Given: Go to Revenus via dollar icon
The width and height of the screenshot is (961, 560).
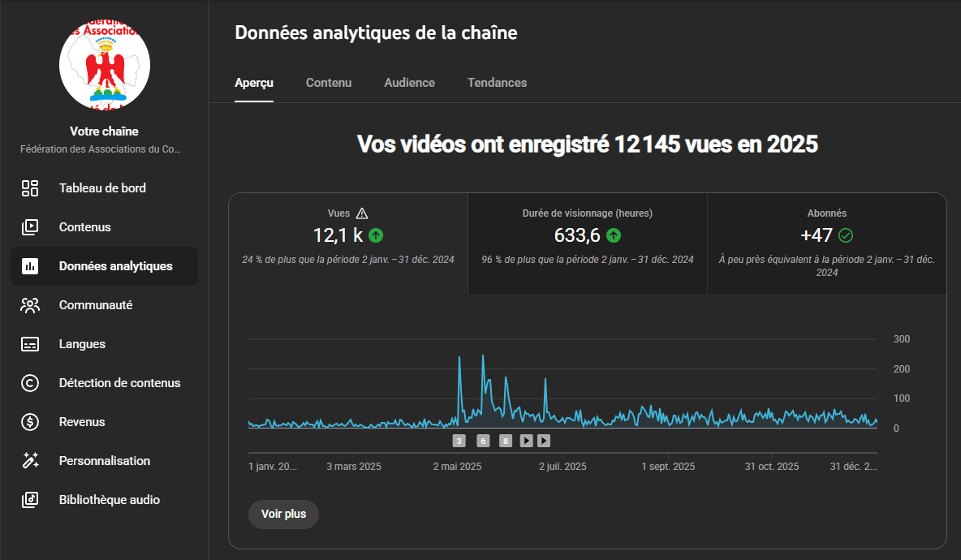Looking at the screenshot, I should (x=30, y=422).
